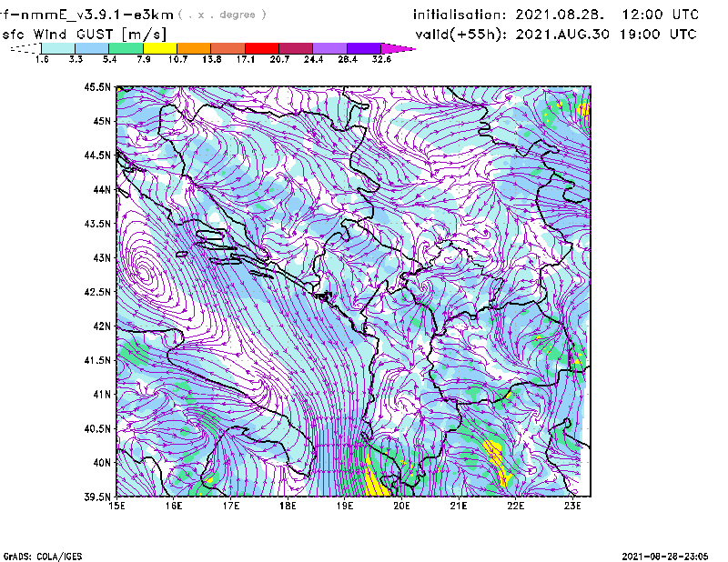Click the light blue 3.3–5.4 legend swatch

(92, 48)
